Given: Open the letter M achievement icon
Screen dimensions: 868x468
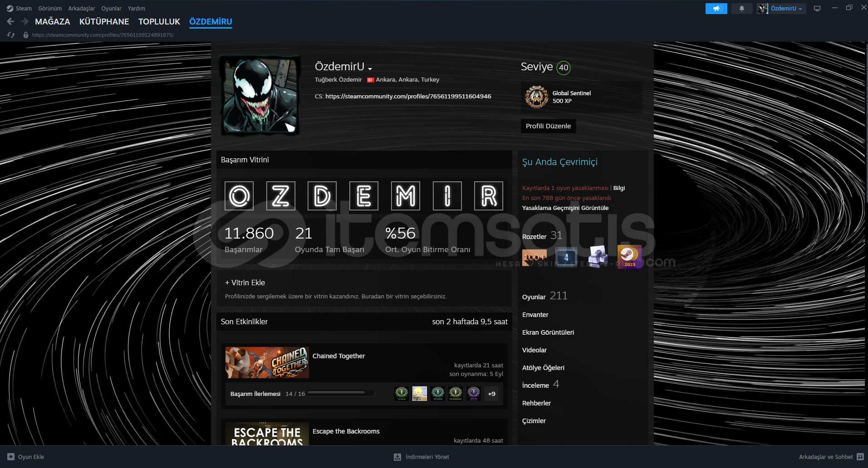Looking at the screenshot, I should point(406,196).
